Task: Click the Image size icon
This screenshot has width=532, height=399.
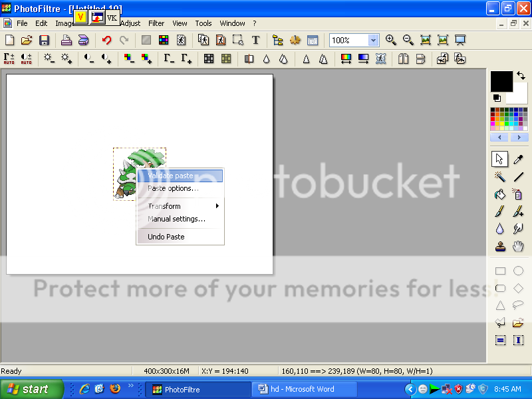Action: (x=203, y=40)
